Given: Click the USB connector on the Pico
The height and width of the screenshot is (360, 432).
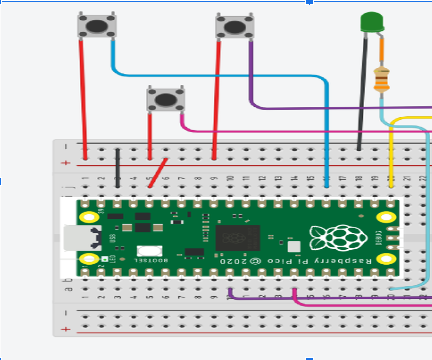Looking at the screenshot, I should coord(82,238).
